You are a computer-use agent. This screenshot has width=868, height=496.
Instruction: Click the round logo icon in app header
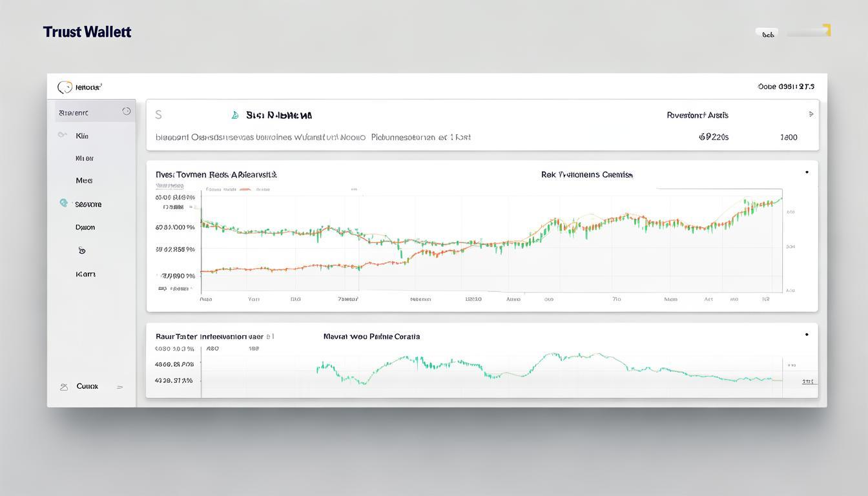point(65,87)
